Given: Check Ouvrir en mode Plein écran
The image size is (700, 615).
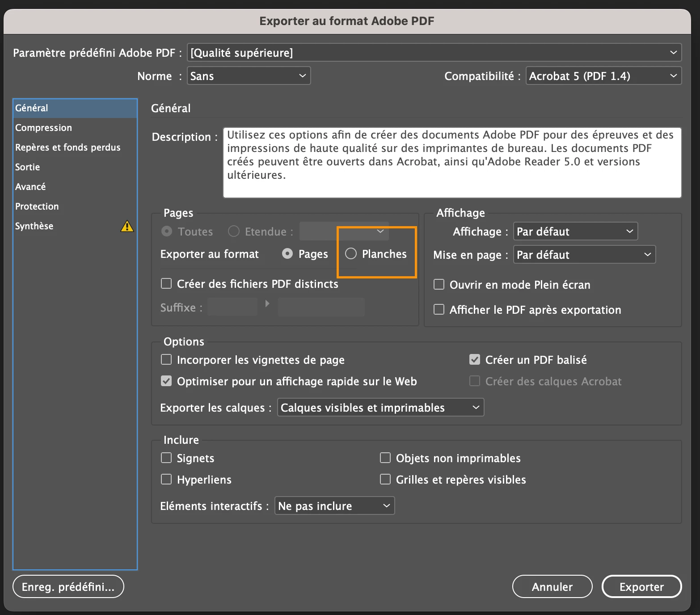Looking at the screenshot, I should coord(439,285).
